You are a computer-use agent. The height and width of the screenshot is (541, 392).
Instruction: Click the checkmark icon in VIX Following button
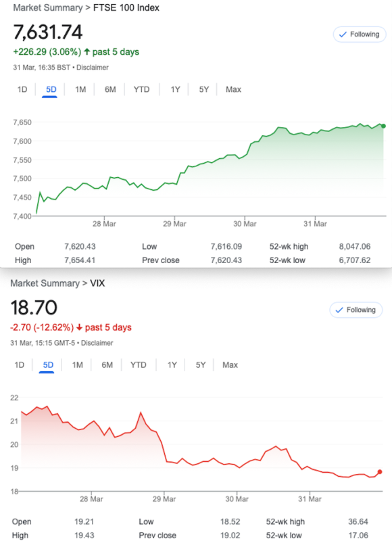point(339,310)
